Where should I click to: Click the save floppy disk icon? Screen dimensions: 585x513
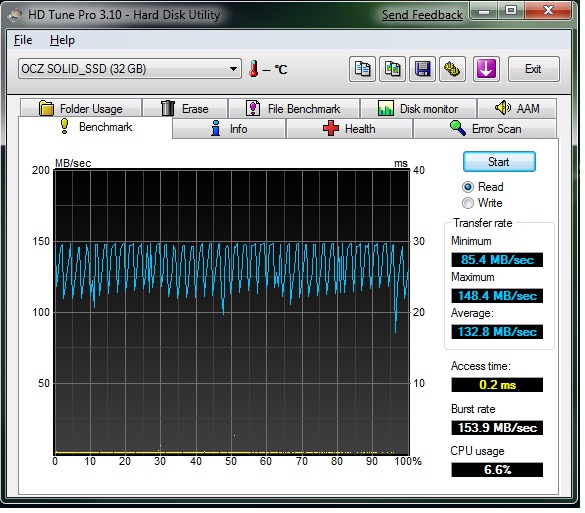pyautogui.click(x=422, y=69)
